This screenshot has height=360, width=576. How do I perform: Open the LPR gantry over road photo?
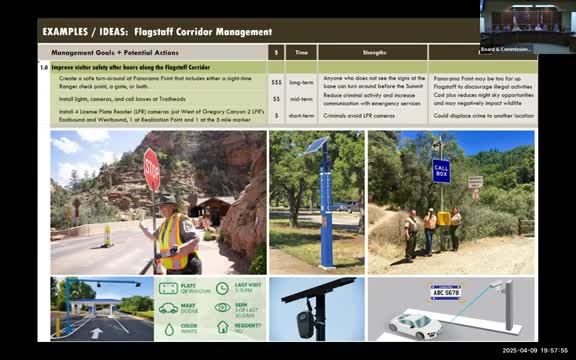102,309
